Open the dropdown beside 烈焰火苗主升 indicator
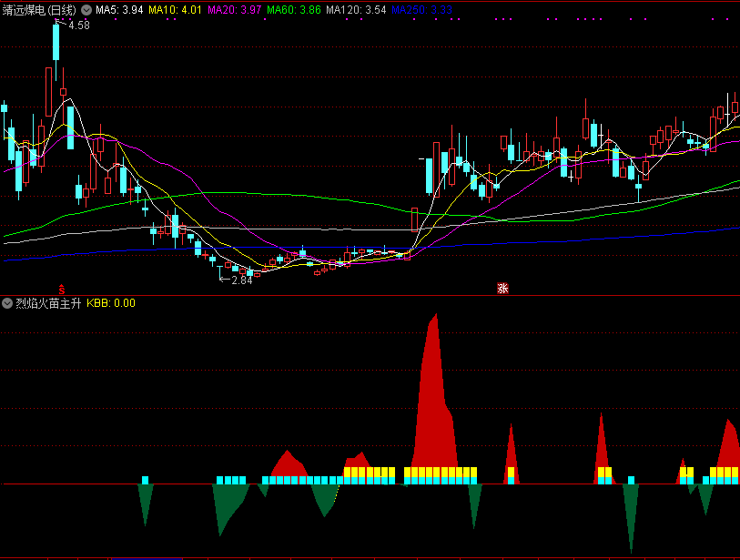740x560 pixels. click(x=7, y=303)
